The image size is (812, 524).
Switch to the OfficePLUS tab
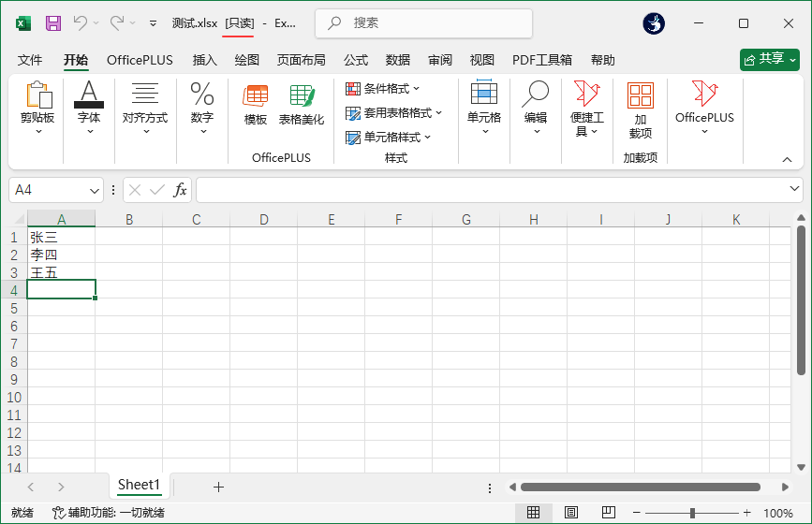coord(140,60)
